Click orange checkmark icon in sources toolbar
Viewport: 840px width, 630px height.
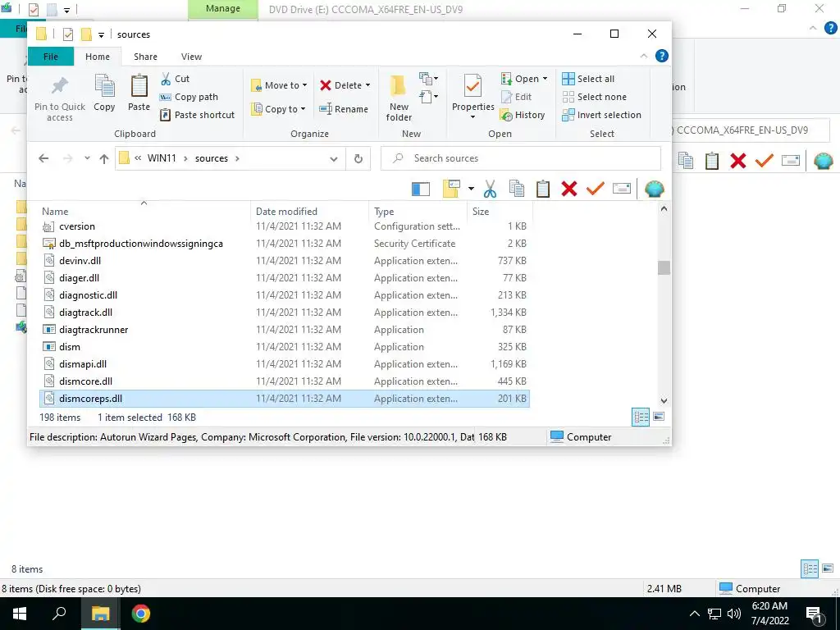(596, 189)
